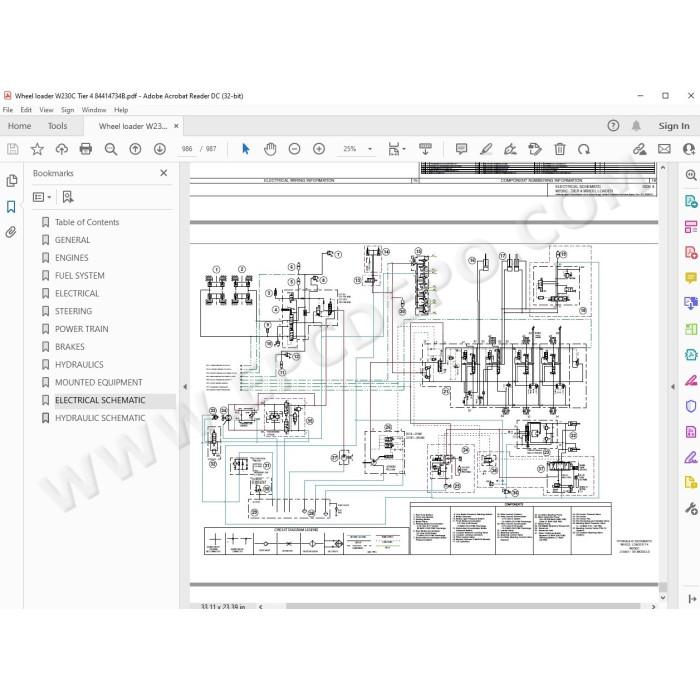Open the Attachments paperclip panel

[x=11, y=232]
